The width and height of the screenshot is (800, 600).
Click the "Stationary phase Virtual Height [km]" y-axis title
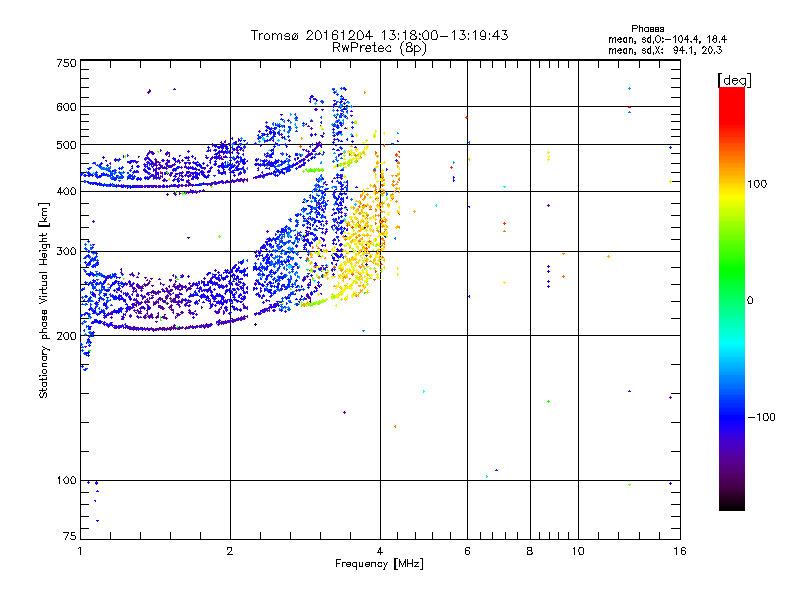(x=44, y=300)
